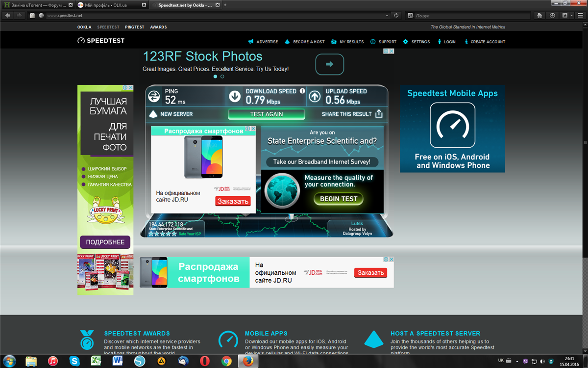Click the ping arrows icon
Image resolution: width=588 pixels, height=368 pixels.
(154, 96)
